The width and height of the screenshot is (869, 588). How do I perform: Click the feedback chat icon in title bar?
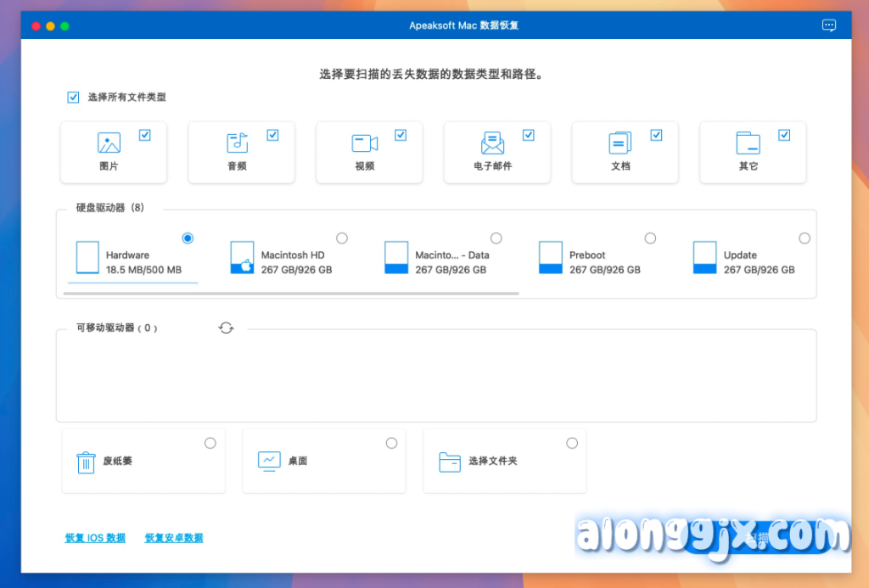829,25
